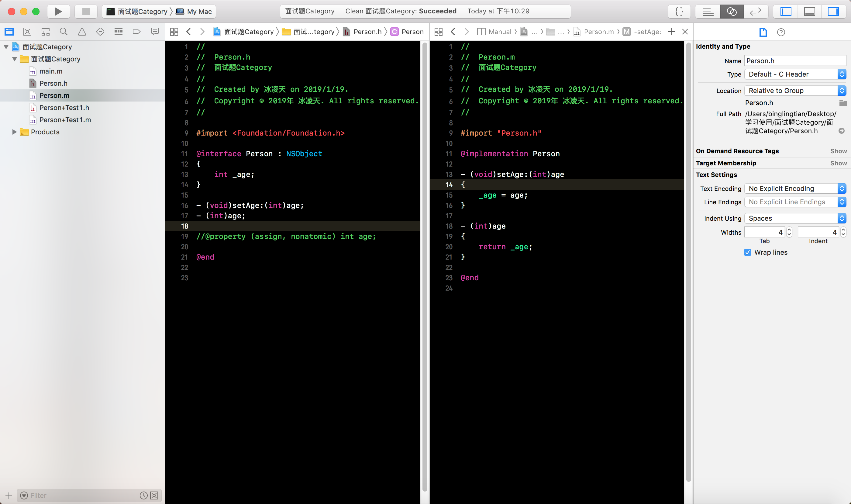The width and height of the screenshot is (851, 504).
Task: Select Person+Test1.h in navigator
Action: point(64,108)
